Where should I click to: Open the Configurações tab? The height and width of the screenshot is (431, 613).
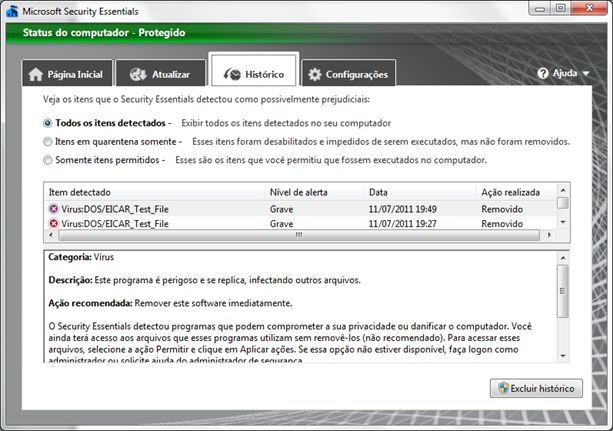(x=348, y=73)
